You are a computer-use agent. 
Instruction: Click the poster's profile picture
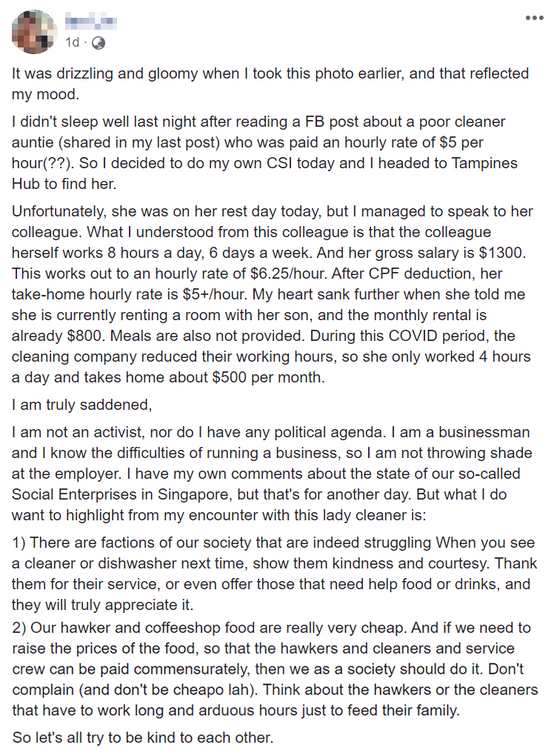(33, 33)
